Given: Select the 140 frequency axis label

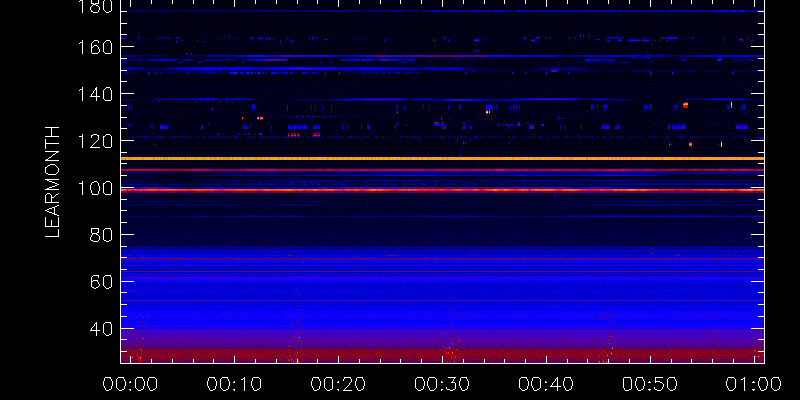Looking at the screenshot, I should point(95,94).
